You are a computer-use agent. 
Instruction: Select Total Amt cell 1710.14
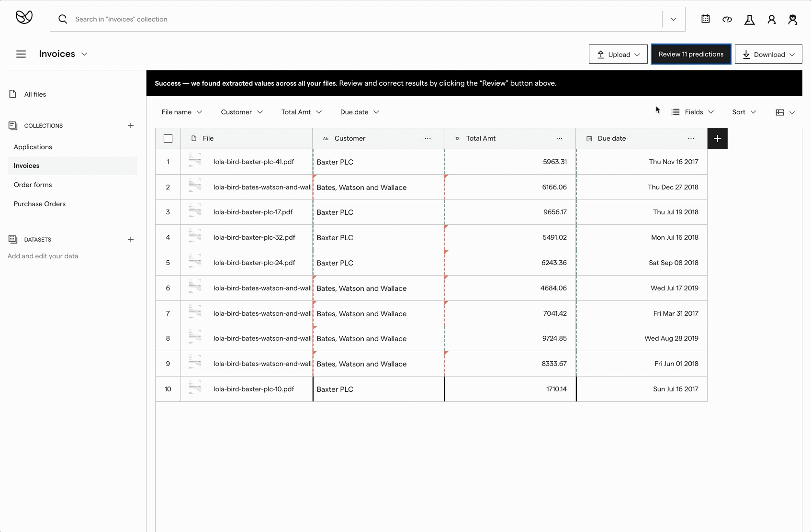[x=510, y=389]
